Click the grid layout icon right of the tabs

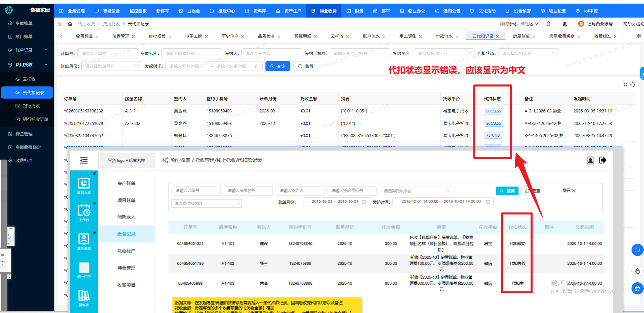pos(638,36)
